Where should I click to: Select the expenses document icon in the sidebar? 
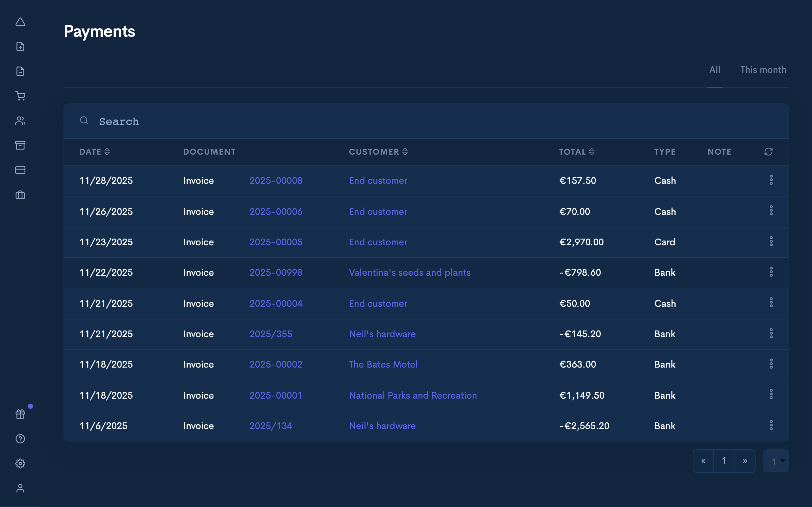click(21, 71)
